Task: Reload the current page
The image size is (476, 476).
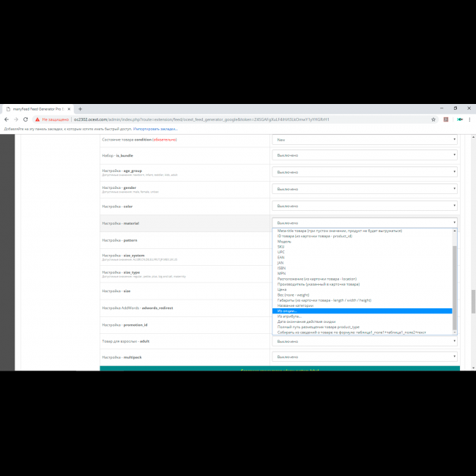Action: click(x=25, y=119)
